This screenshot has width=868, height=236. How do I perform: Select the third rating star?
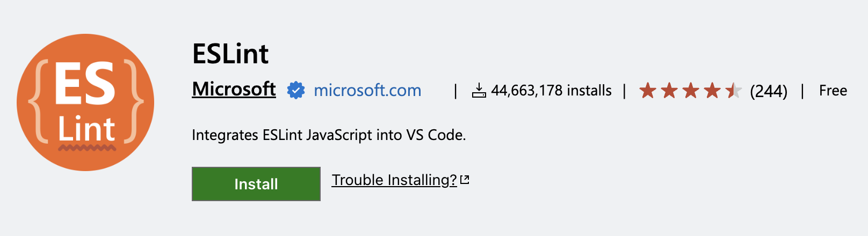(691, 90)
